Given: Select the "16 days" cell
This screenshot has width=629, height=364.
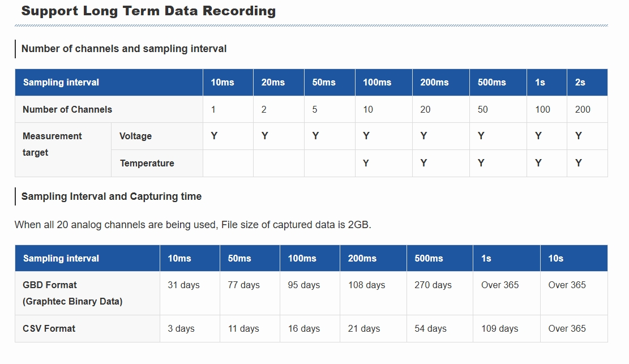Looking at the screenshot, I should click(x=304, y=328).
